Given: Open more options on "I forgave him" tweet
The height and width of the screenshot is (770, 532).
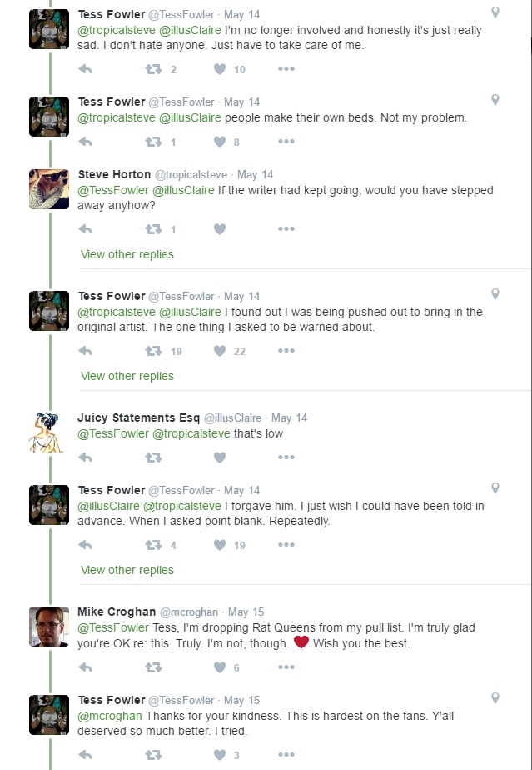Looking at the screenshot, I should click(x=286, y=545).
